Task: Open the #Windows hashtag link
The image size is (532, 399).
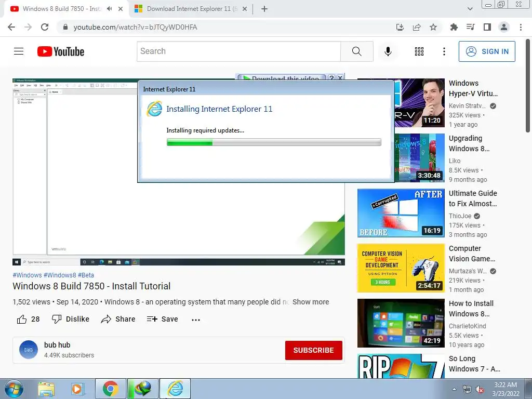Action: 27,275
